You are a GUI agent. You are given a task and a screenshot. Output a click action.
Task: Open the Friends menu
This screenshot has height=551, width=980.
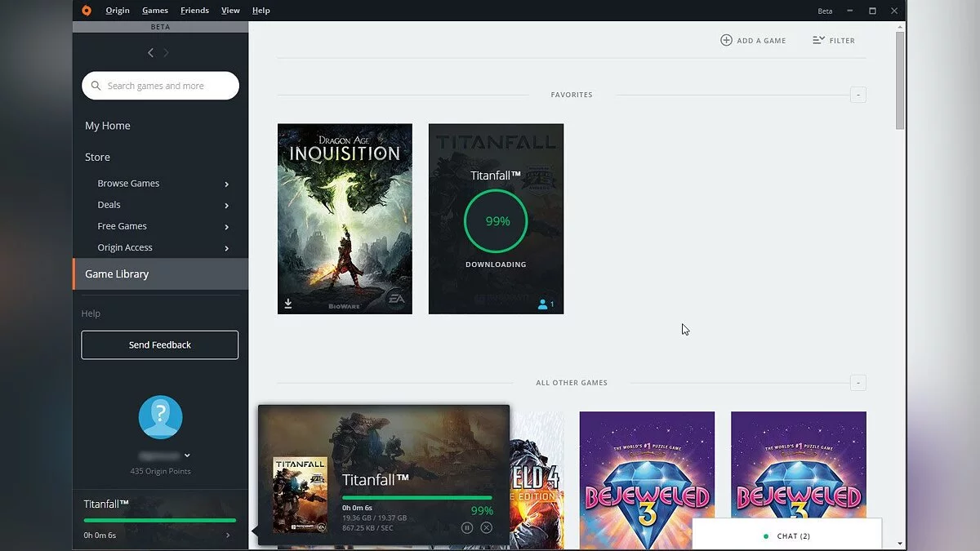tap(194, 11)
